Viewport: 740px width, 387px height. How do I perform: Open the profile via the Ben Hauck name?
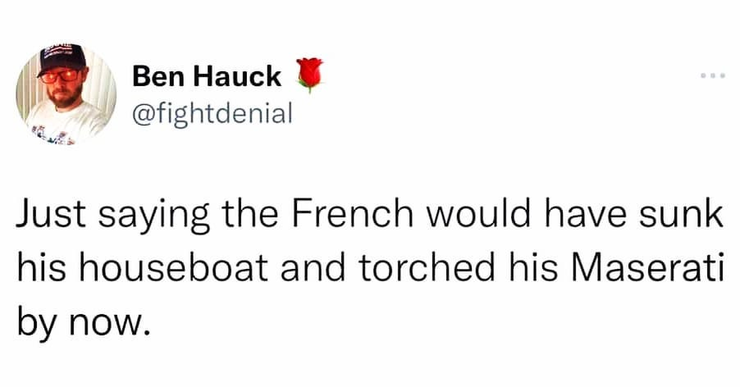[207, 76]
